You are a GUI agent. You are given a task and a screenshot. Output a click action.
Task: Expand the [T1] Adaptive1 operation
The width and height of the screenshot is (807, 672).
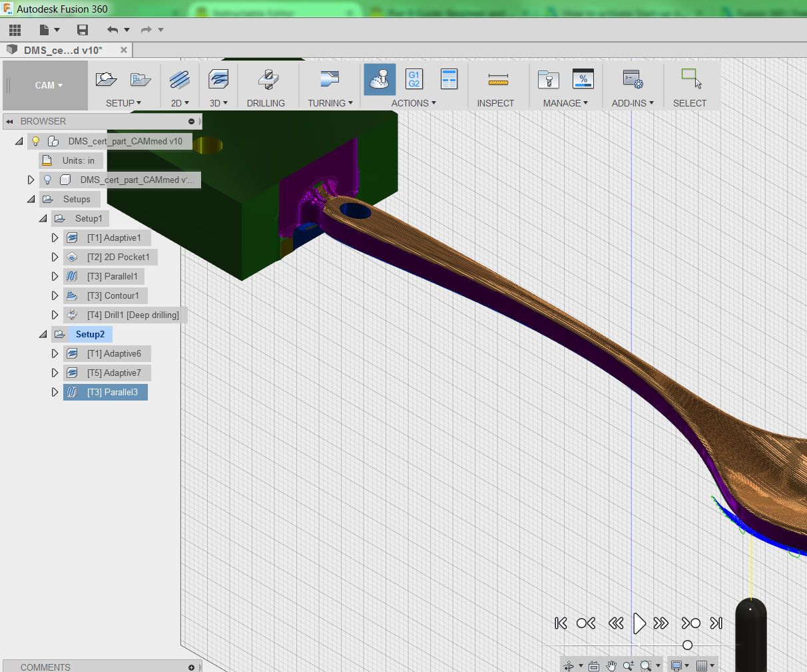tap(55, 238)
